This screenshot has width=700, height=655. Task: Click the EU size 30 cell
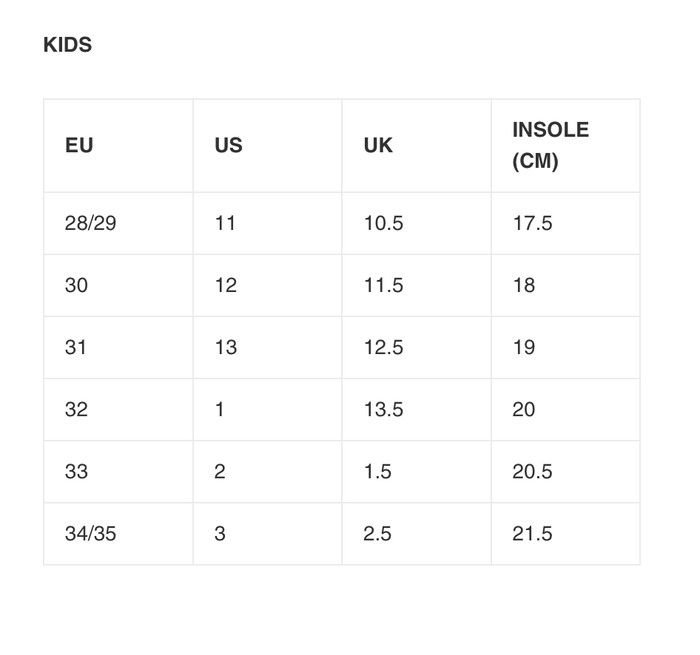[118, 285]
